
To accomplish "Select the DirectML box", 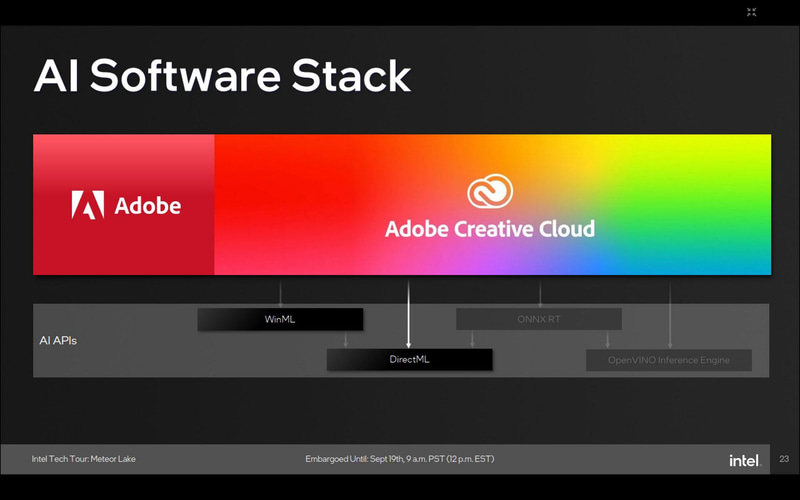I will pos(409,360).
